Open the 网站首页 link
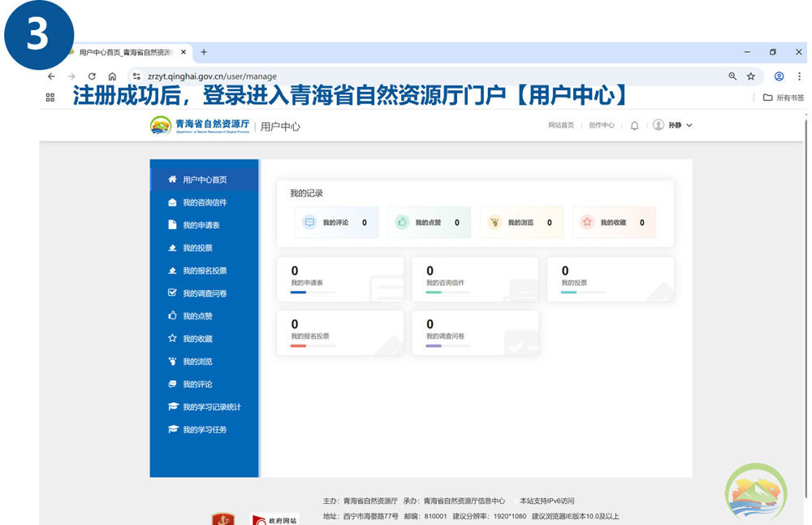 point(561,125)
